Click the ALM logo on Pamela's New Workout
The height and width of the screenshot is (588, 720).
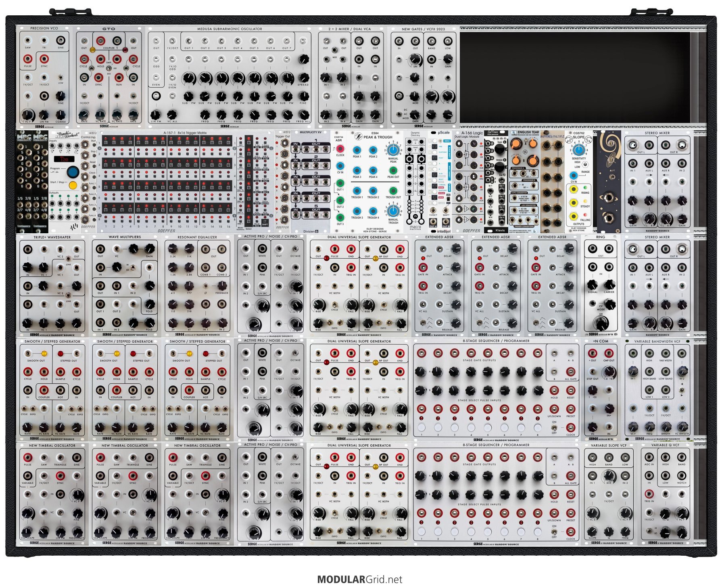coord(74,227)
